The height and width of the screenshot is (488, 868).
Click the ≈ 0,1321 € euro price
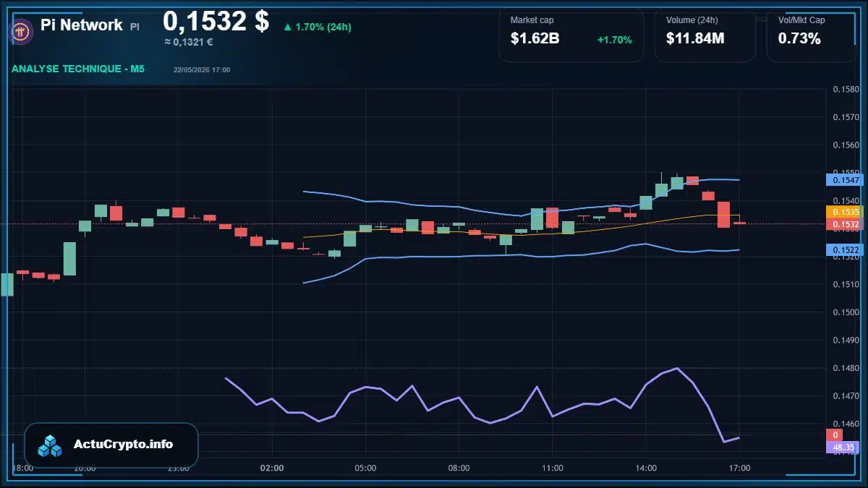coord(189,42)
